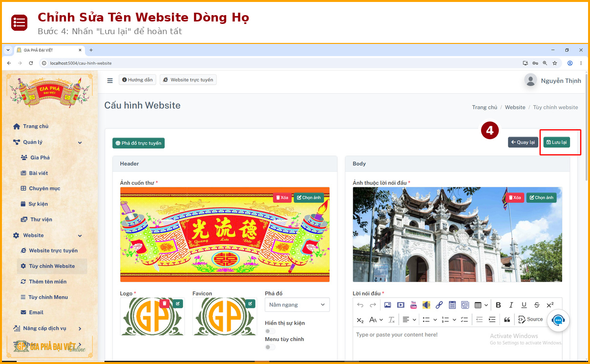Apply superscript formatting
590x364 pixels.
coord(550,305)
